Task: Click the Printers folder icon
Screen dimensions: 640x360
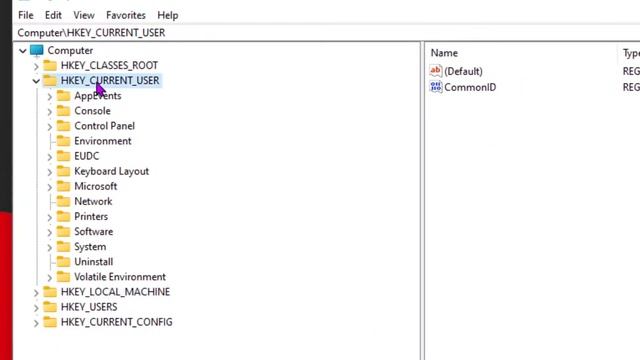Action: point(63,216)
